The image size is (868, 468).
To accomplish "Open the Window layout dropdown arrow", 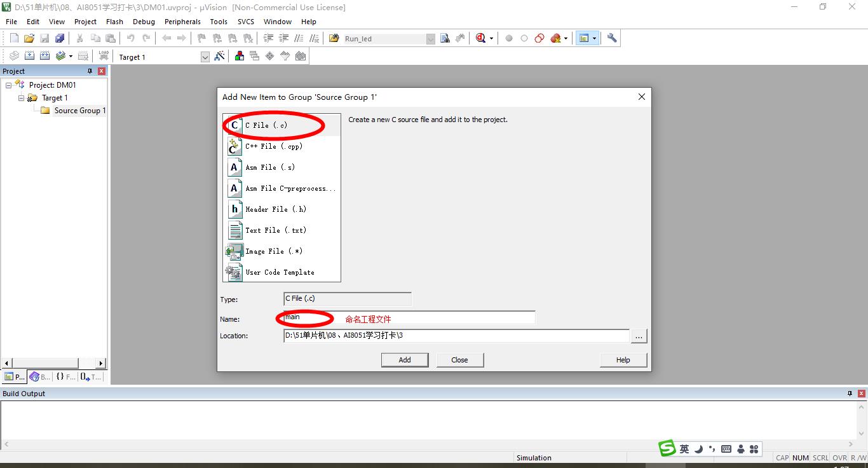I will tap(594, 38).
